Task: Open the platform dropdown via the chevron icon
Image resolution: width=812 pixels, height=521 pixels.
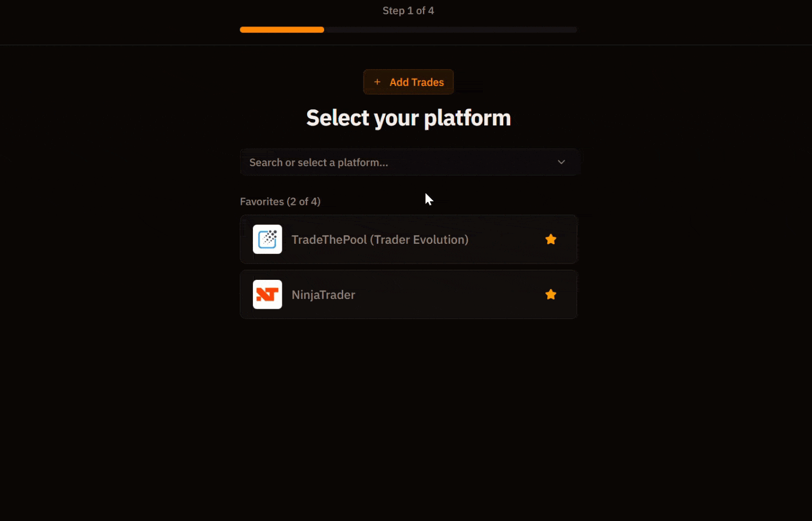Action: (561, 162)
